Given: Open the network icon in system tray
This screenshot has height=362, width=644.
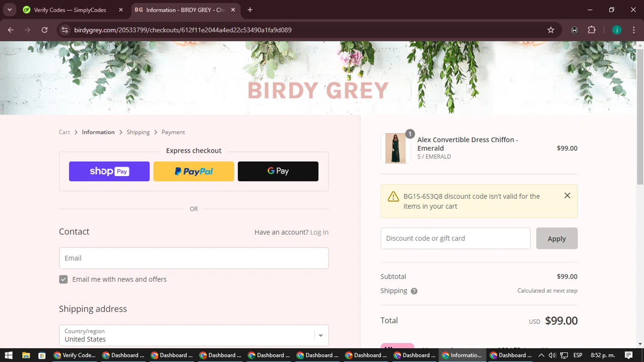Looking at the screenshot, I should pos(564,355).
